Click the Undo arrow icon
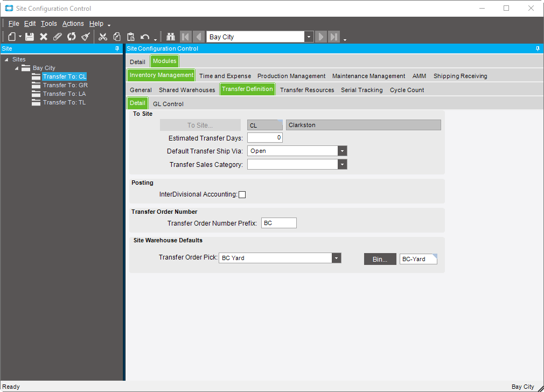Screen dimensions: 544x392 (145, 37)
